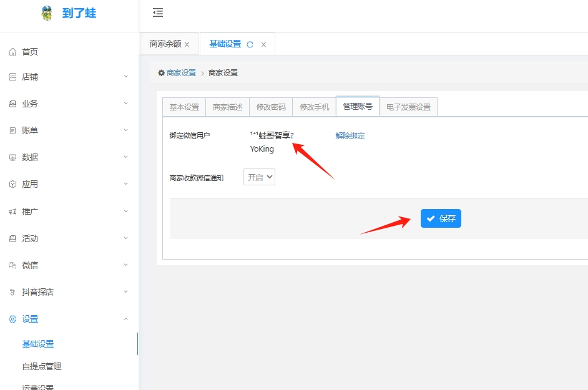Expand the 账单 menu chevron
588x390 pixels.
coord(126,130)
